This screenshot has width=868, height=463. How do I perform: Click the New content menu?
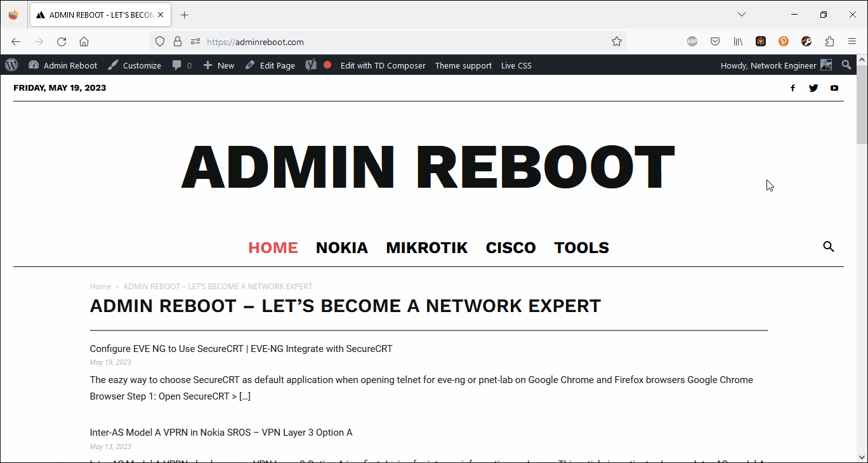[218, 65]
